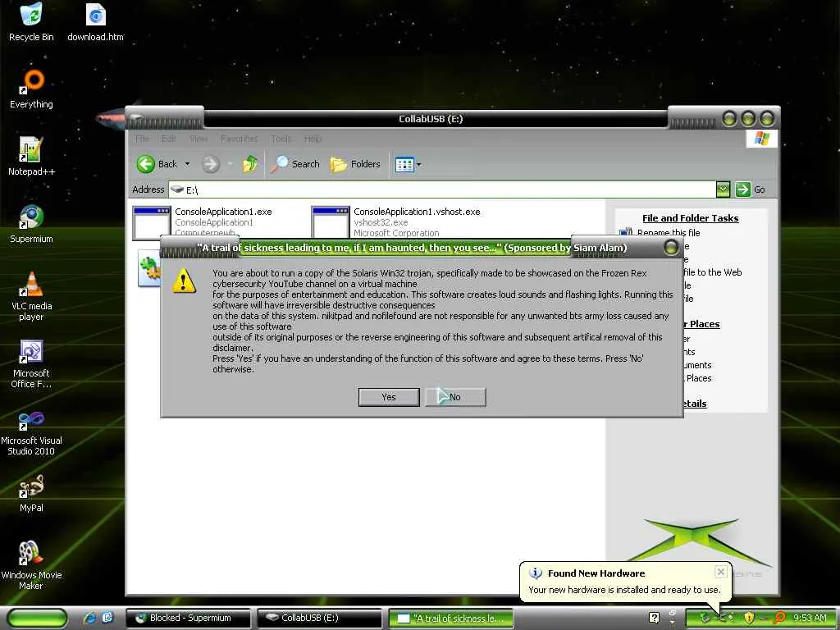
Task: Click the orange Everything search tray icon
Action: click(x=779, y=618)
